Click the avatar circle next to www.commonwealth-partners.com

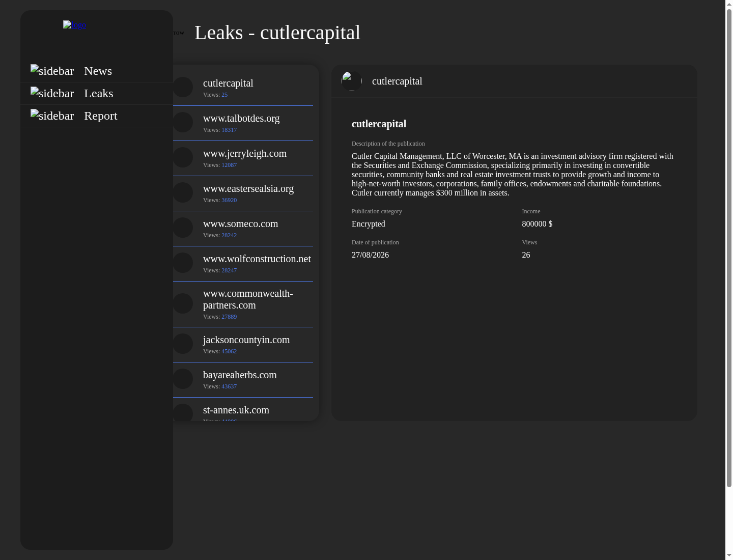point(183,303)
